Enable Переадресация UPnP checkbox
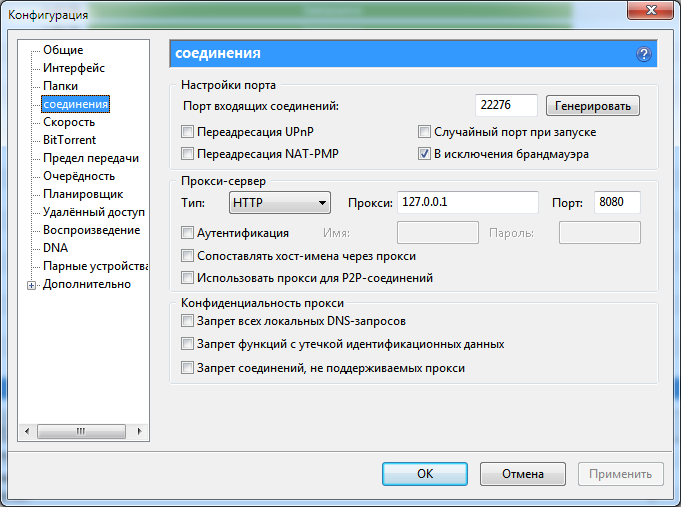Viewport: 681px width, 507px height. point(187,132)
